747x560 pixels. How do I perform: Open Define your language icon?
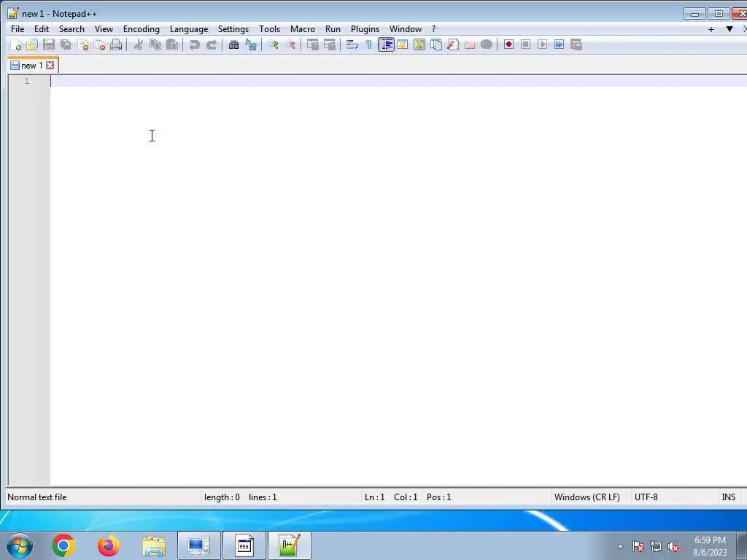tap(403, 44)
